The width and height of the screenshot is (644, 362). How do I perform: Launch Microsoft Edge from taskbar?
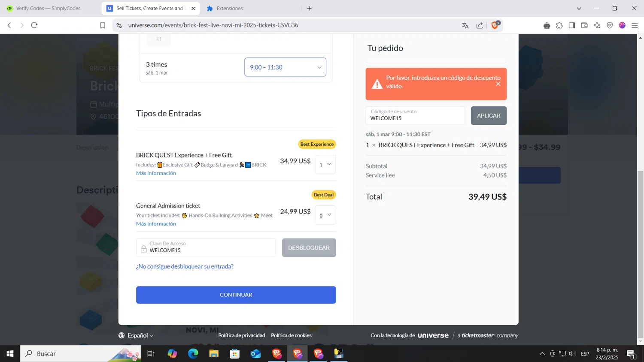[x=193, y=353]
